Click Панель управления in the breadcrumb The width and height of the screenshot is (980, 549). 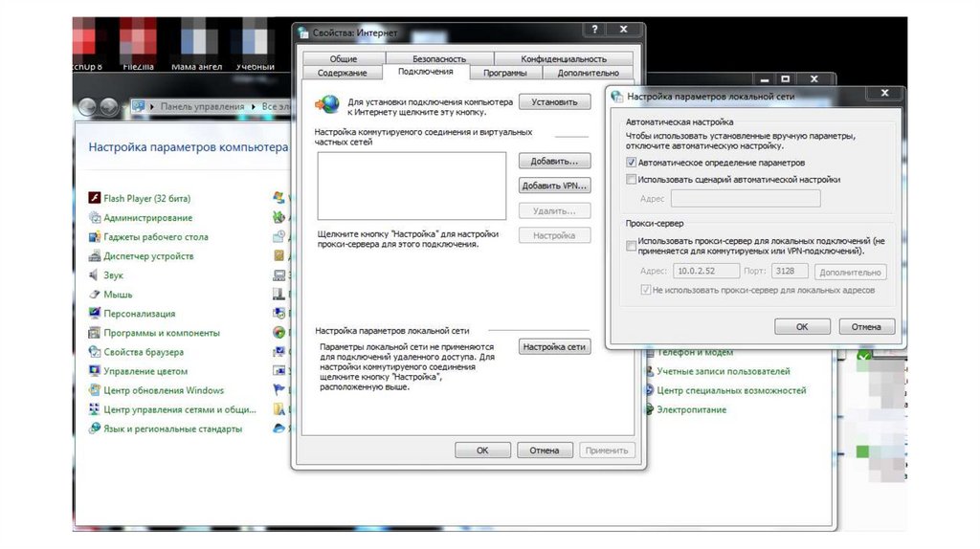(x=202, y=107)
